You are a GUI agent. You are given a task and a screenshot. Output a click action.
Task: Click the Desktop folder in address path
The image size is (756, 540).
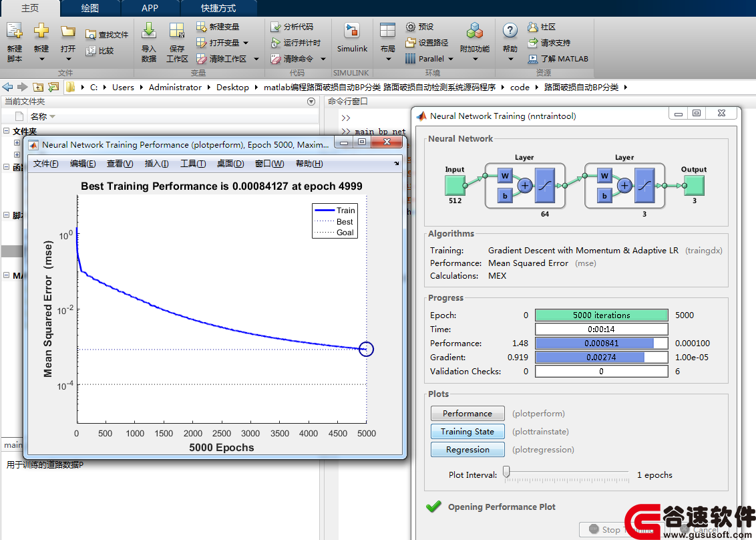tap(233, 87)
